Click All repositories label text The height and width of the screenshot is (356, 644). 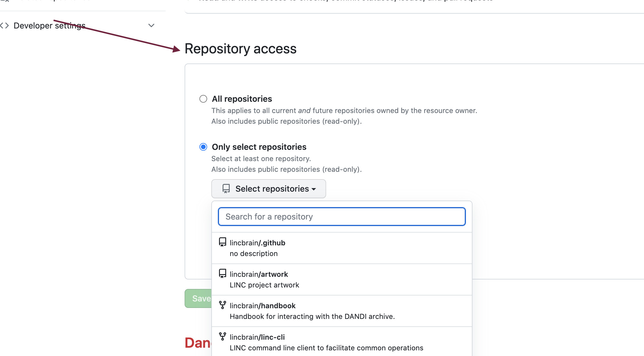tap(242, 99)
